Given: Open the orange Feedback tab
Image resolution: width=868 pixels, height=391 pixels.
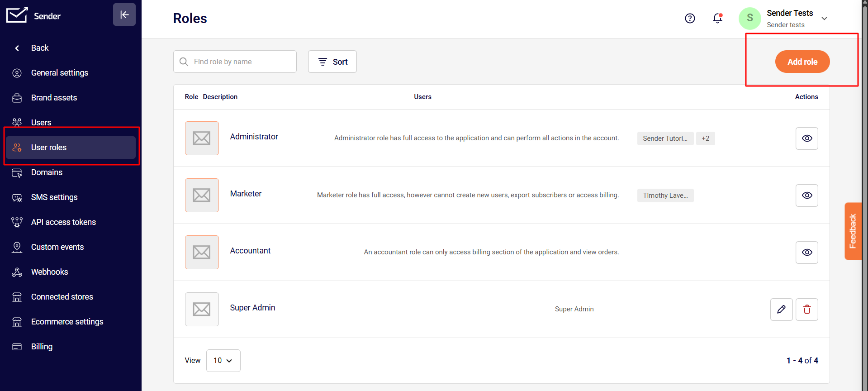Looking at the screenshot, I should (853, 231).
